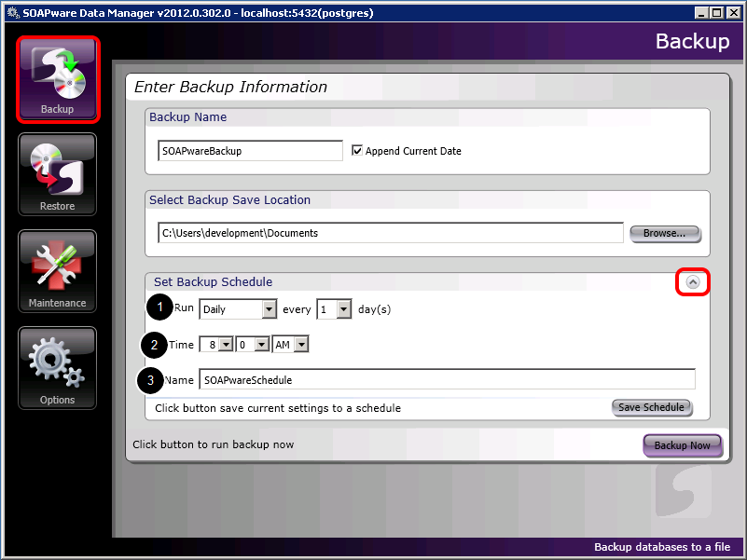
Task: Click 'Backup databases to a file' status text
Action: click(662, 547)
